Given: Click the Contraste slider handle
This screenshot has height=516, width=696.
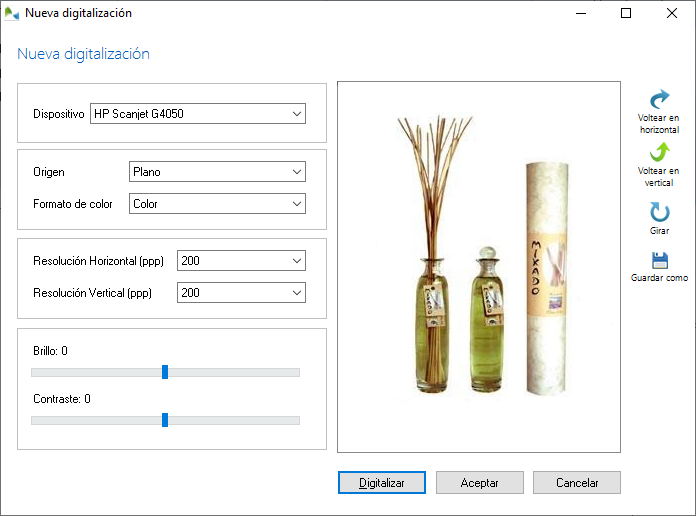Looking at the screenshot, I should click(165, 420).
